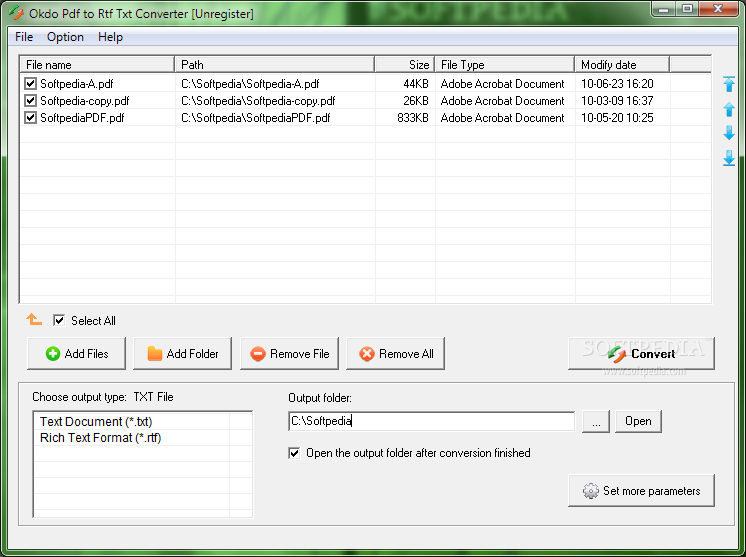Click the Remove File button

pos(289,353)
